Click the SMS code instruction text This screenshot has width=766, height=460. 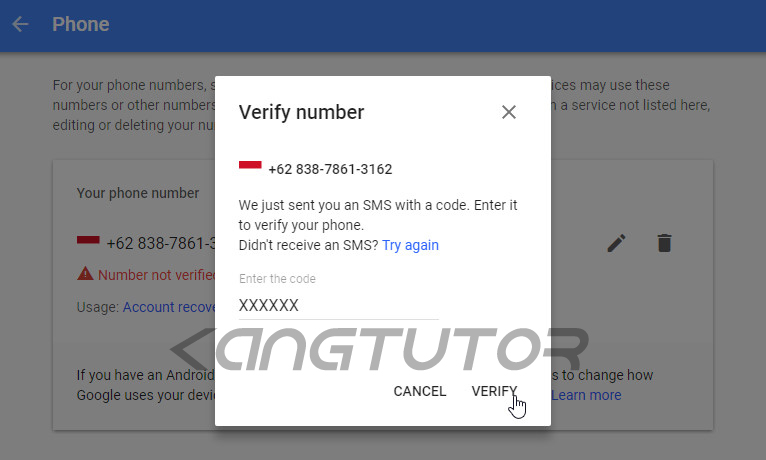[378, 215]
